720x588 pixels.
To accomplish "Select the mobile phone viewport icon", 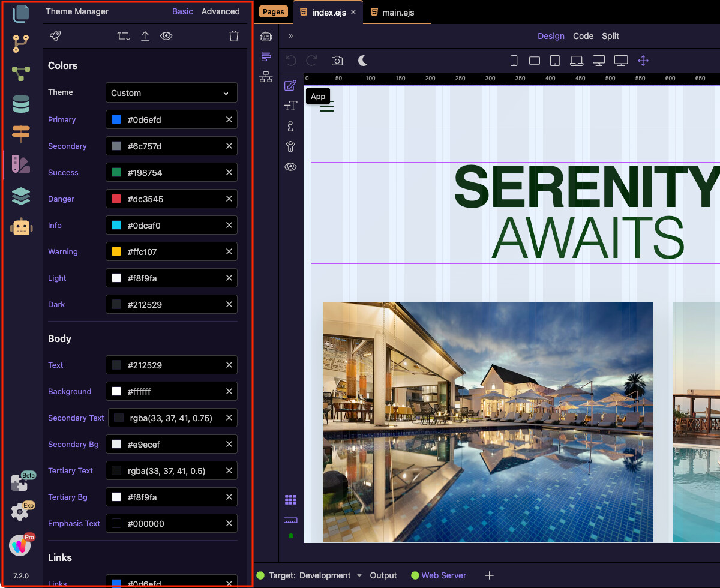I will click(514, 61).
